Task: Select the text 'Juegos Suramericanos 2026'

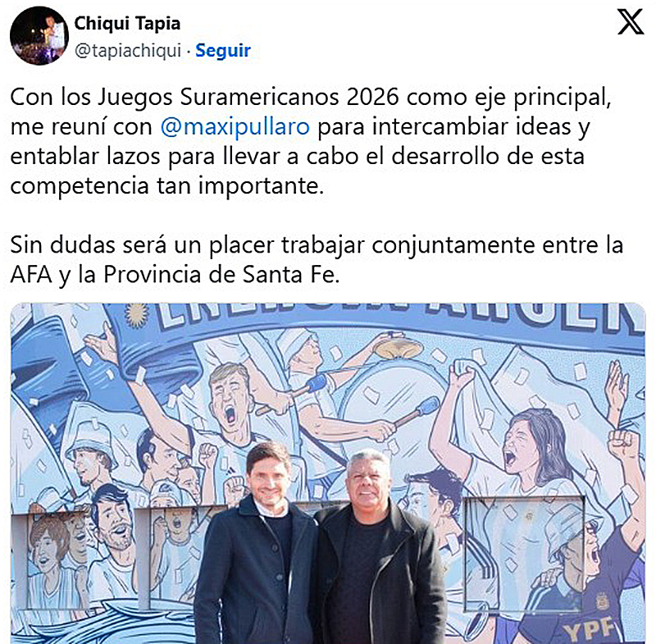Action: point(248,98)
